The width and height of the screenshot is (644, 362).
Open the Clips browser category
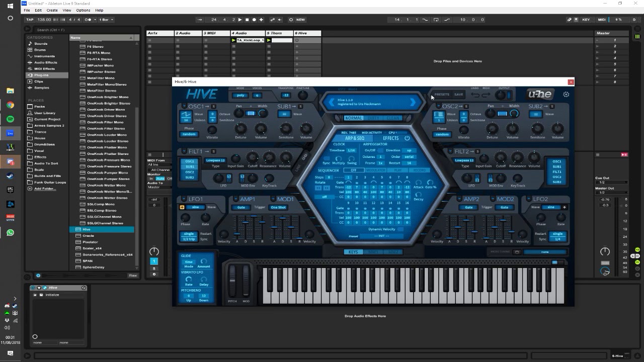[39, 81]
